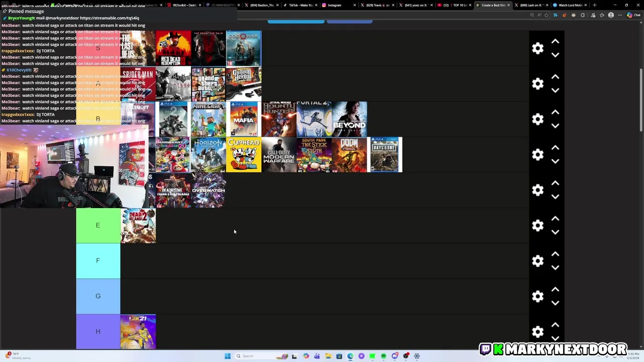
Task: Click the H tier label
Action: [98, 332]
